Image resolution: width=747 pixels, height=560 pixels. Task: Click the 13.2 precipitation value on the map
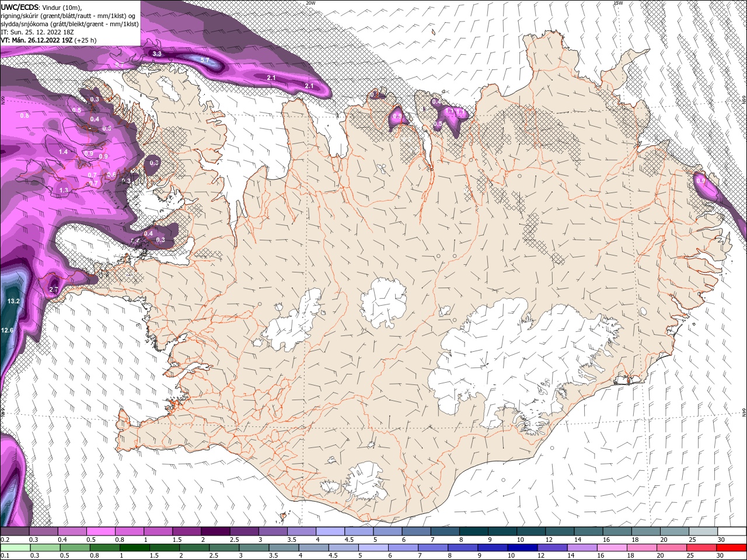(x=14, y=301)
